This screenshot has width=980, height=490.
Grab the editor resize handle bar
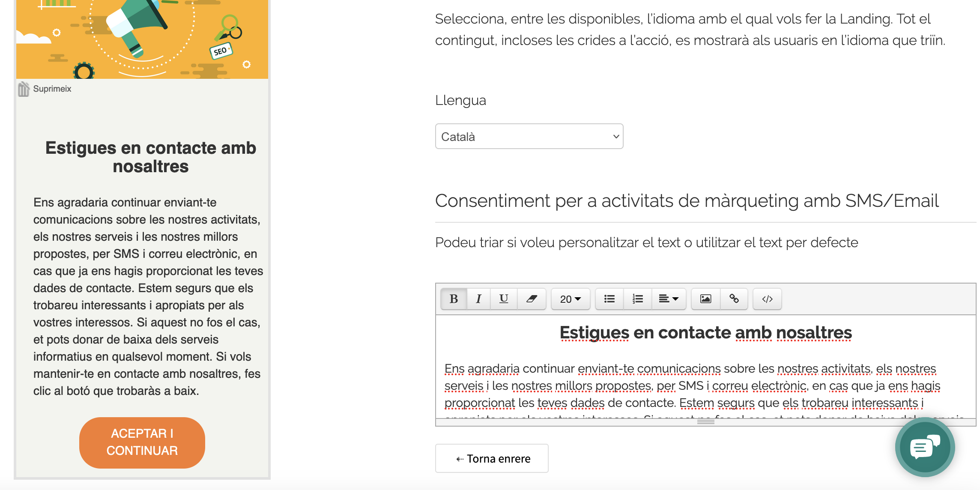point(705,422)
